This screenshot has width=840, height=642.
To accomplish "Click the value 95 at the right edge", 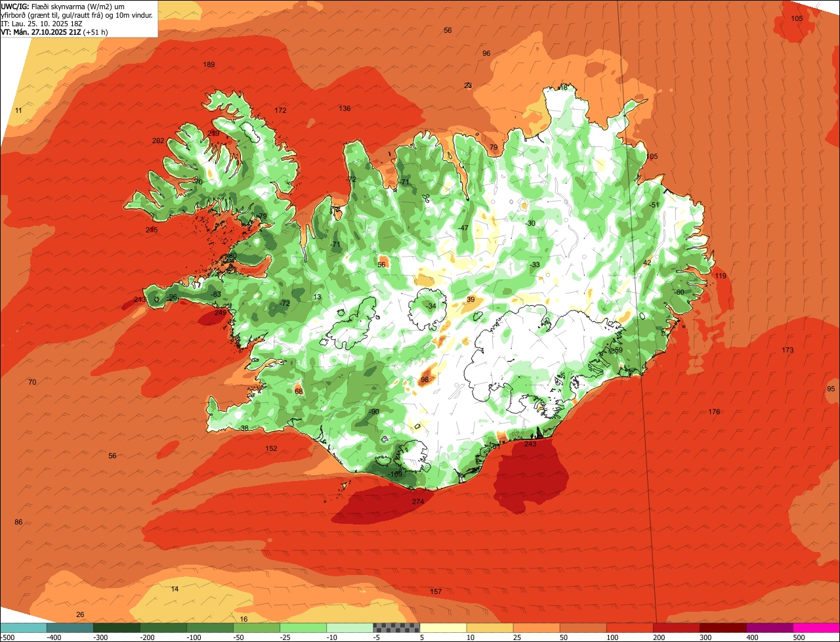I will point(831,389).
